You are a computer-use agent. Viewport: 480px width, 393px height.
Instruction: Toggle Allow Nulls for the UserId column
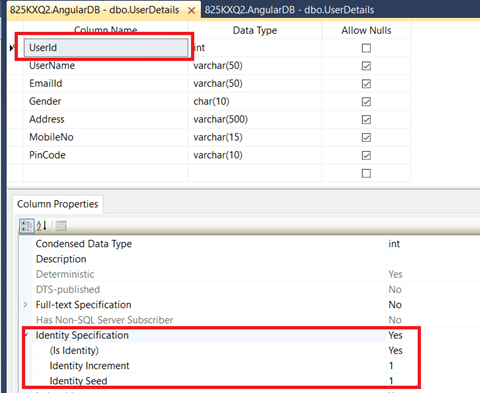point(366,48)
